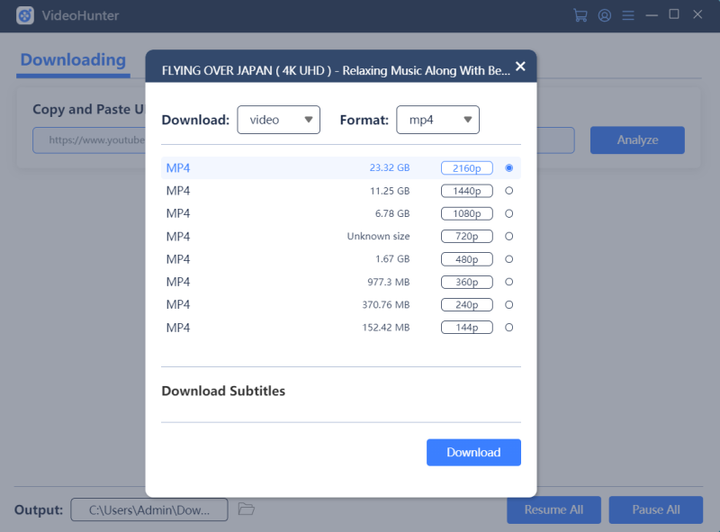Maximize the VideoHunter window

click(x=674, y=14)
